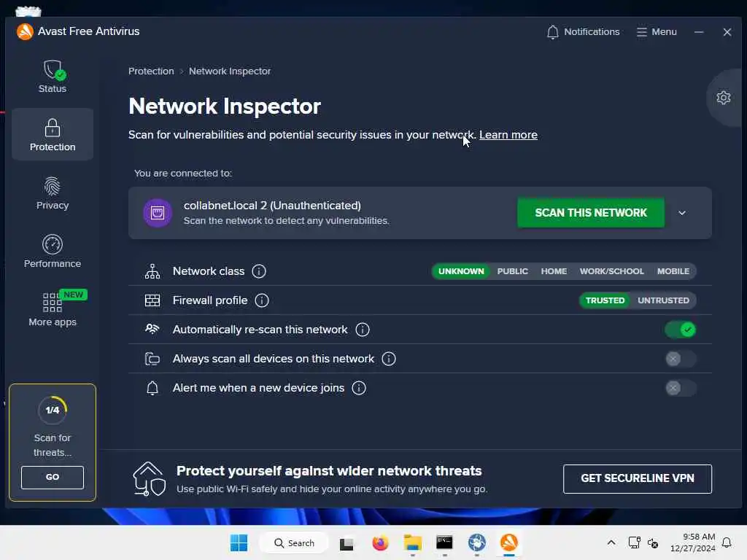The image size is (747, 560).
Task: Set Firewall profile to TRUSTED
Action: click(605, 300)
